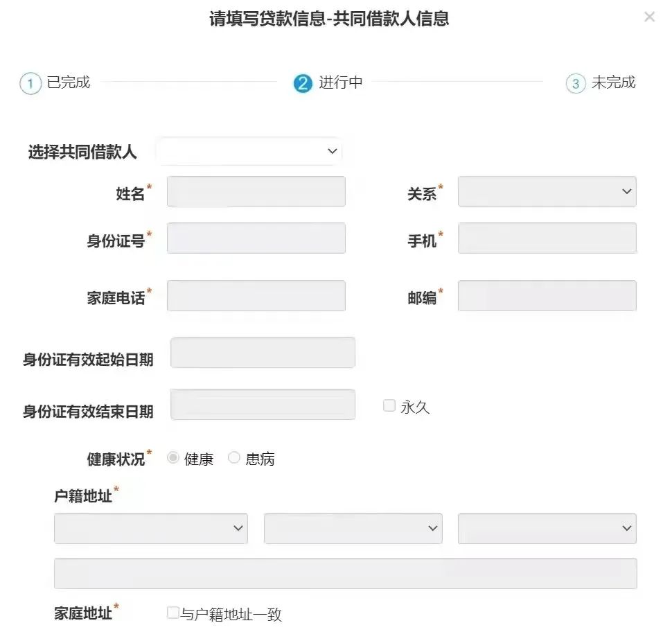Focus the 身份证号 input field
Screen dimensions: 672x632
256,238
